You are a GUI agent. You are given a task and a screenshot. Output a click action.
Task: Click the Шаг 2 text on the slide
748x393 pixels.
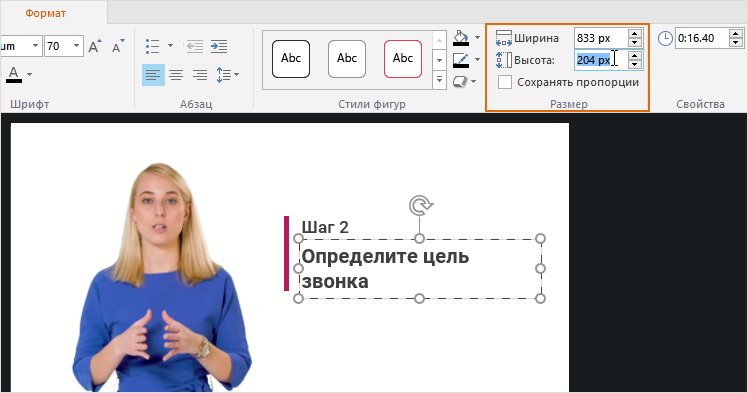(325, 228)
